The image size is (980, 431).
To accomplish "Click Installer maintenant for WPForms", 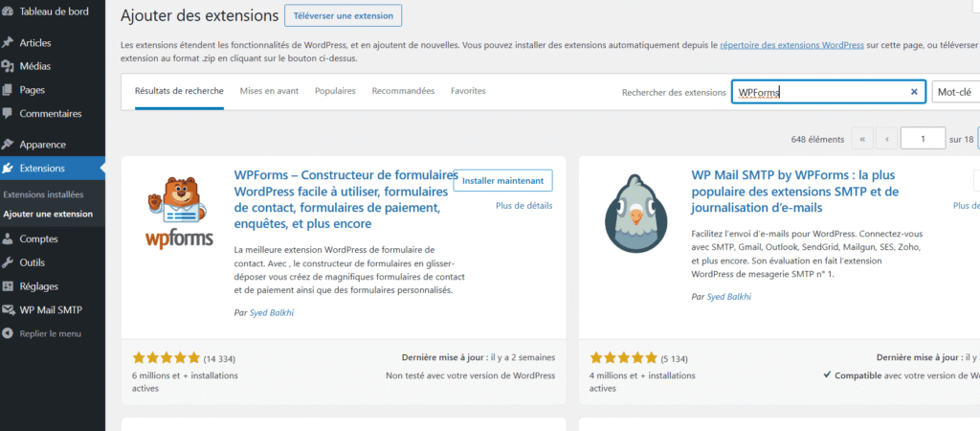I will (x=503, y=180).
